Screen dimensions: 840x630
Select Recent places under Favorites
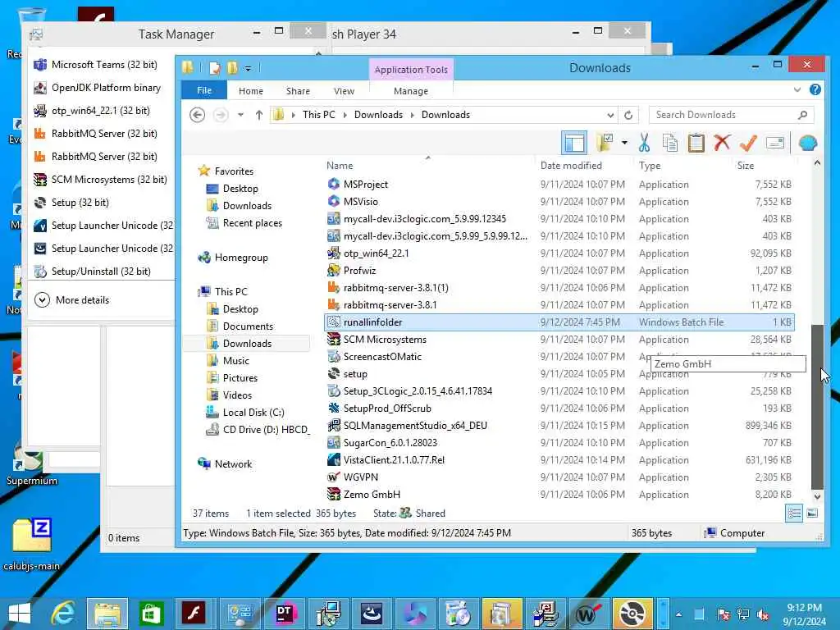[x=244, y=223]
